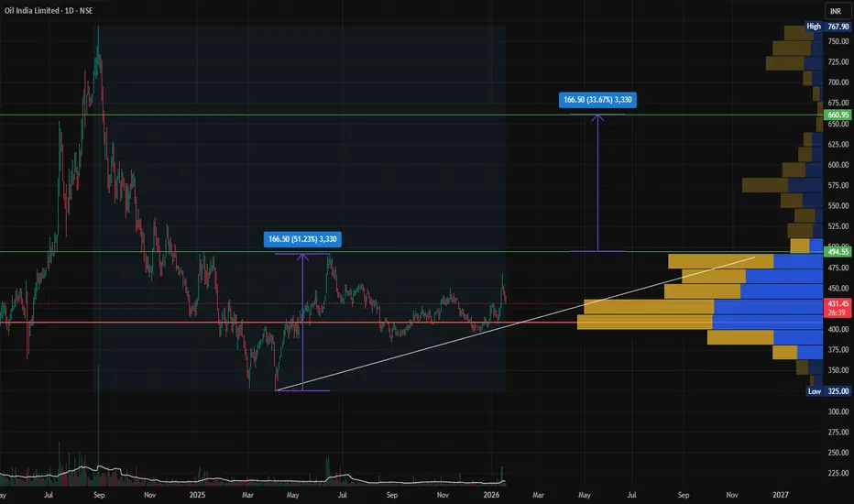Click the 2027 year label on time axis
The height and width of the screenshot is (504, 854).
pyautogui.click(x=781, y=495)
